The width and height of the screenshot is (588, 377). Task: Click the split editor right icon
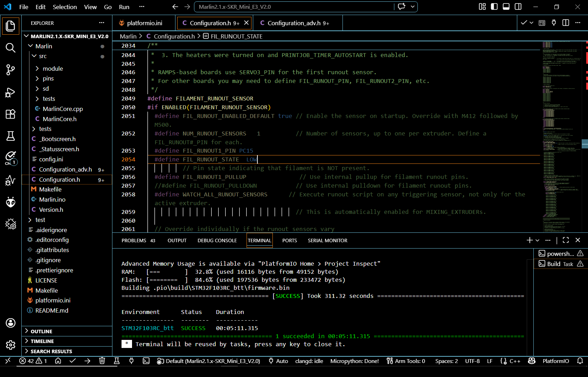(566, 23)
